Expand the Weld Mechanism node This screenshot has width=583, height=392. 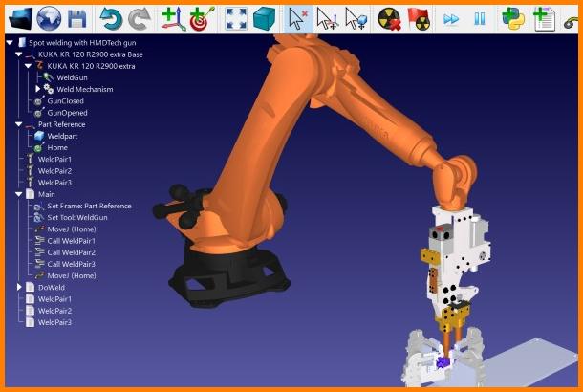point(37,89)
